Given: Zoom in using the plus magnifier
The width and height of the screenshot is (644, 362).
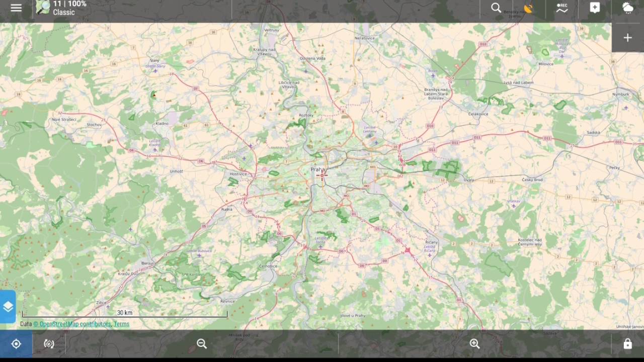Looking at the screenshot, I should click(474, 344).
